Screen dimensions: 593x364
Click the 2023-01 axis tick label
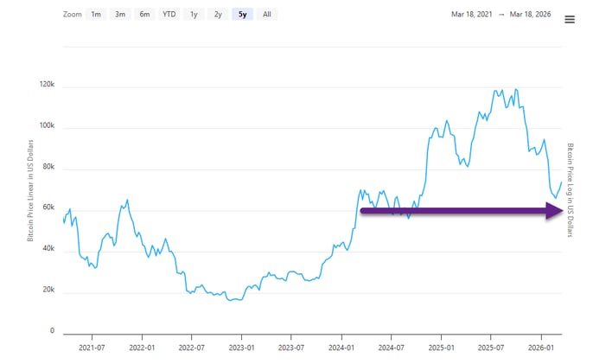[x=241, y=348]
